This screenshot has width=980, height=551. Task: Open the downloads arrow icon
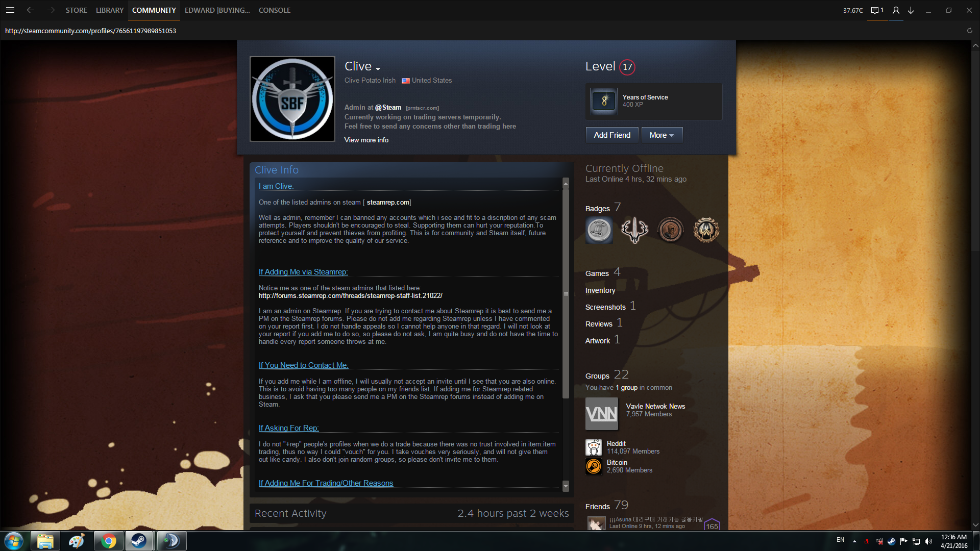pos(911,10)
